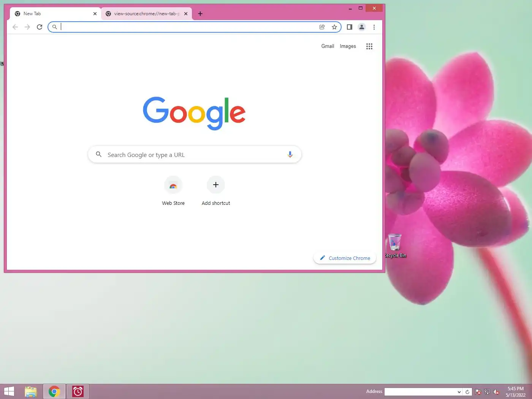532x399 pixels.
Task: Close the view-source tab
Action: tap(186, 14)
